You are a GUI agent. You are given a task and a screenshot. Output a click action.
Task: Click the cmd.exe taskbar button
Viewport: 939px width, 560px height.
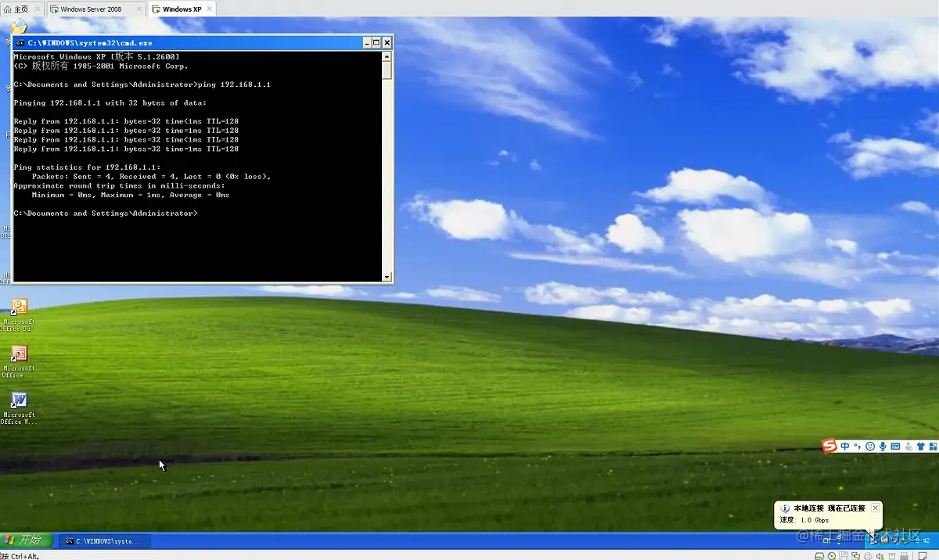point(105,540)
